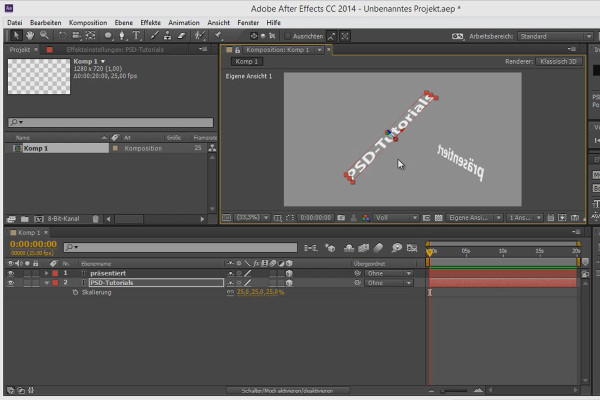Create new folder in Projekt panel
Image resolution: width=600 pixels, height=400 pixels.
click(25, 219)
